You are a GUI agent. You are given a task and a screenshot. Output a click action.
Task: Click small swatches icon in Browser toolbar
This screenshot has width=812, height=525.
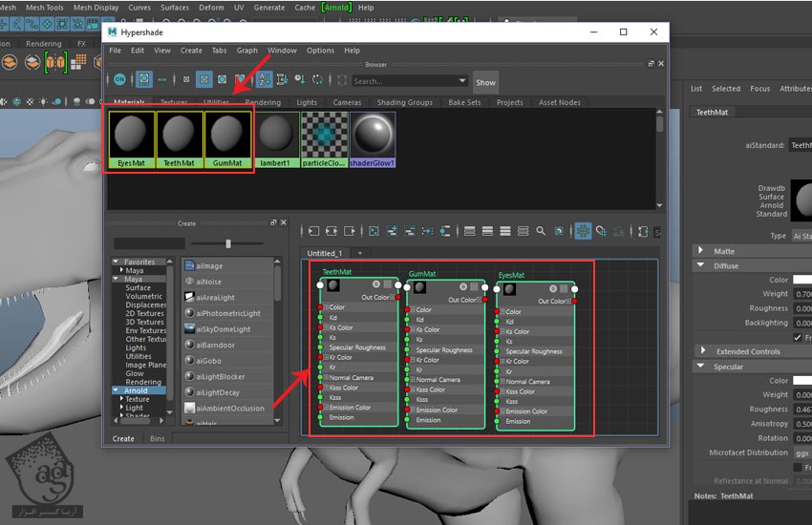(x=186, y=79)
